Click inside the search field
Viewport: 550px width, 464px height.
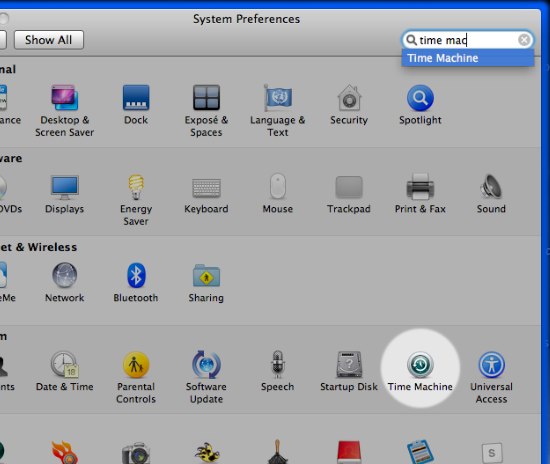(467, 40)
